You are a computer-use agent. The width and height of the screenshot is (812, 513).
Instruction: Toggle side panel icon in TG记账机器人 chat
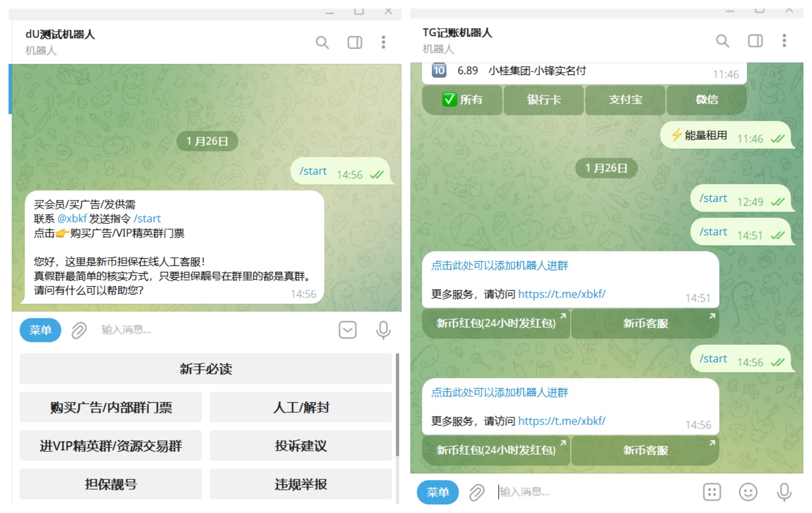pyautogui.click(x=755, y=41)
